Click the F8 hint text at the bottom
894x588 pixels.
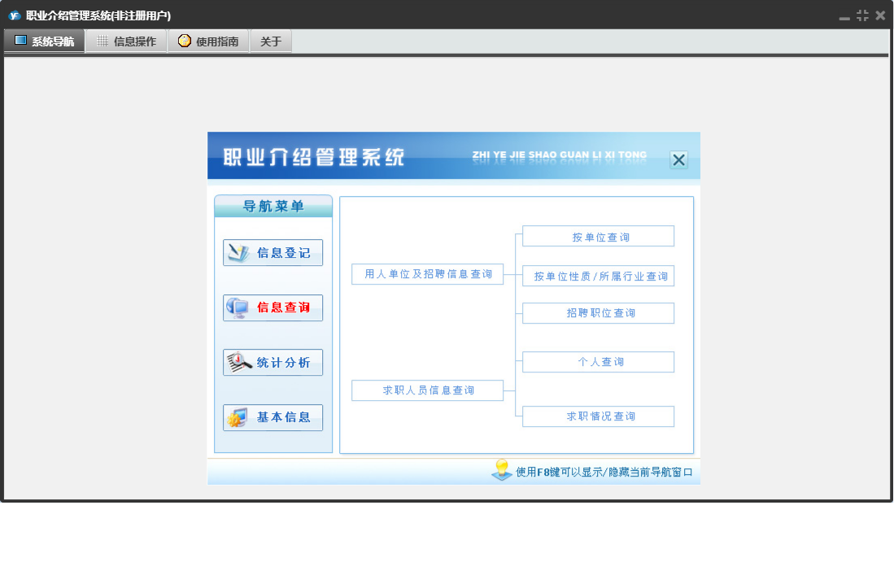[604, 472]
